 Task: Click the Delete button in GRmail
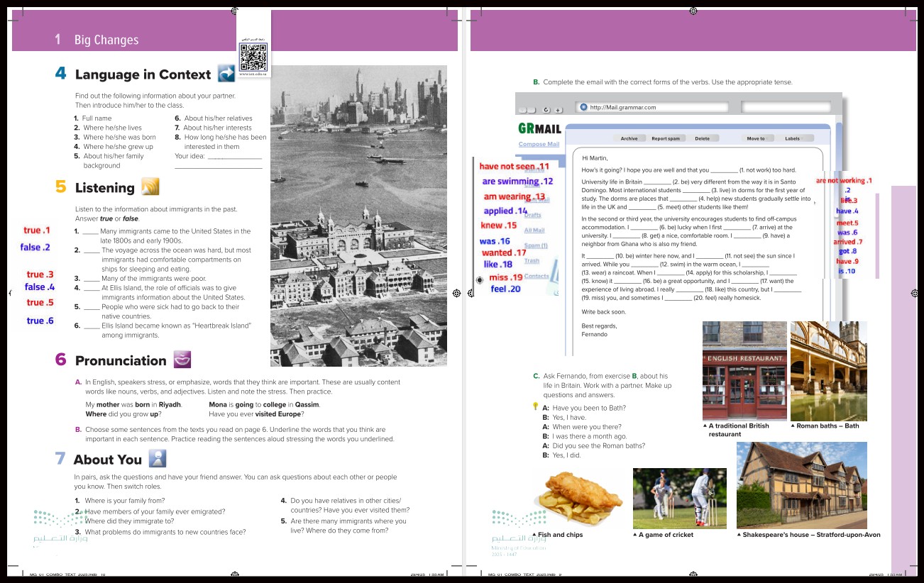(702, 139)
